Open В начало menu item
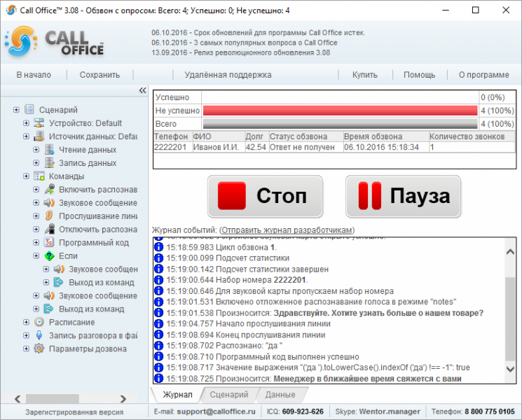The image size is (522, 420). [34, 75]
